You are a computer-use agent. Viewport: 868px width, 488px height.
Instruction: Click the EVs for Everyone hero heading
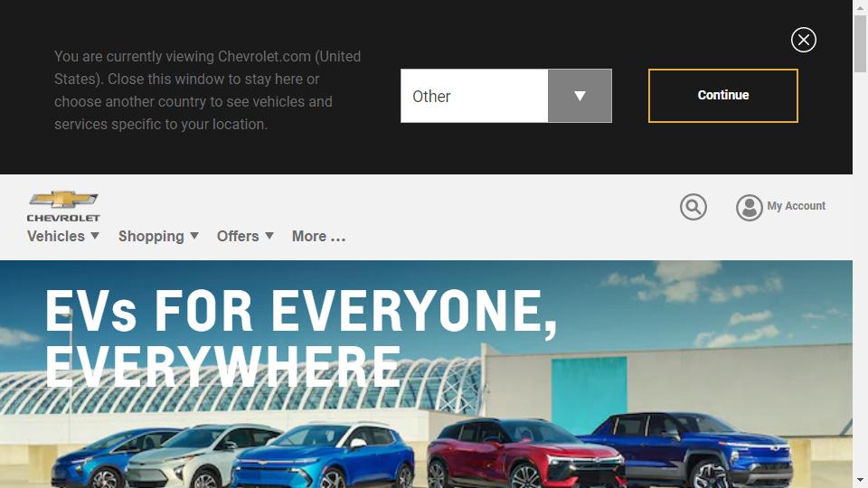(x=300, y=338)
